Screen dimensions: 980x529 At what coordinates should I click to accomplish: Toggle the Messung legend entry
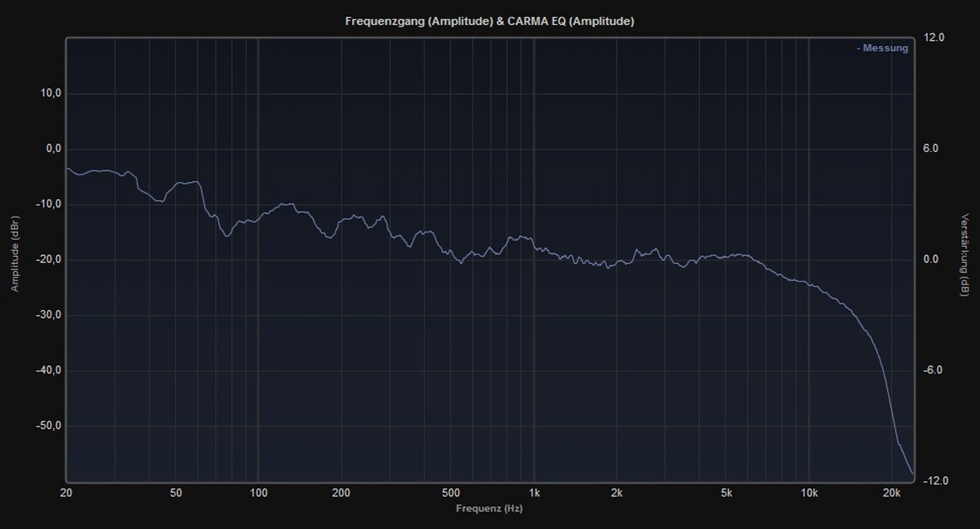point(882,48)
